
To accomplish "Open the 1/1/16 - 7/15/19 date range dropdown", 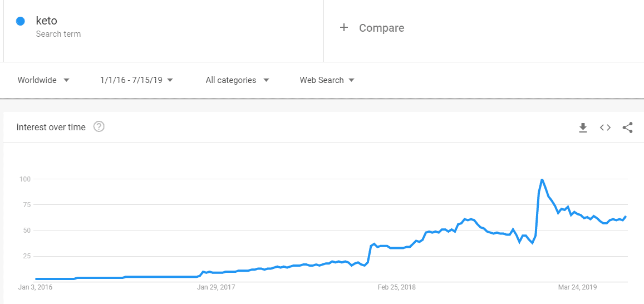I will coord(136,80).
